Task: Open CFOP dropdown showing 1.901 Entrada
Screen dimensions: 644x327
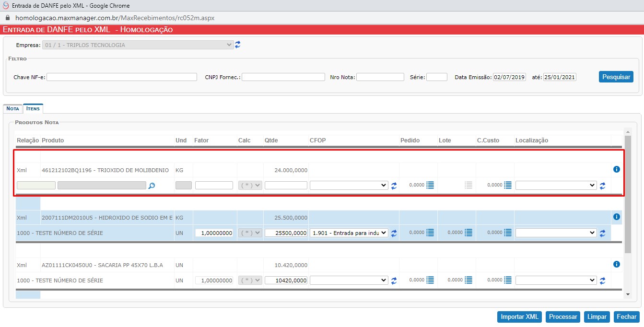Action: pos(349,233)
